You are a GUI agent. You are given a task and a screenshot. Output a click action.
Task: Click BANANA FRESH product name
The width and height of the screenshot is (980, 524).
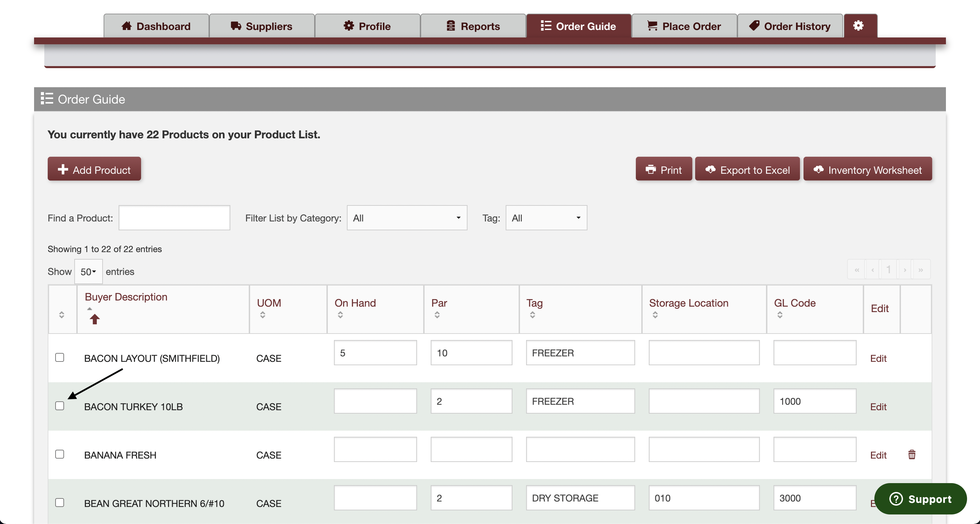pos(120,455)
